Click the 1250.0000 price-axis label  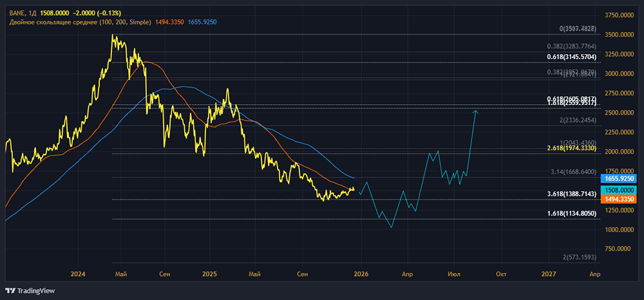click(618, 211)
